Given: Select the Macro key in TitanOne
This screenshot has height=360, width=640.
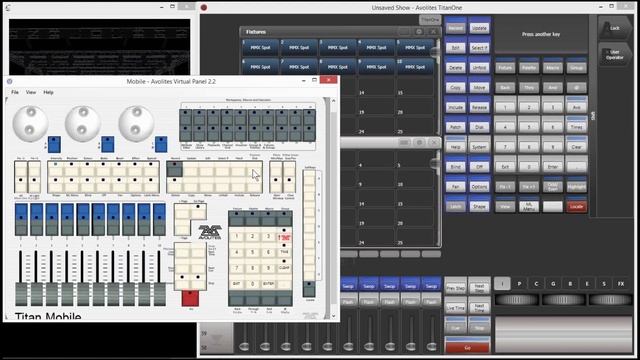Looking at the screenshot, I should [552, 67].
